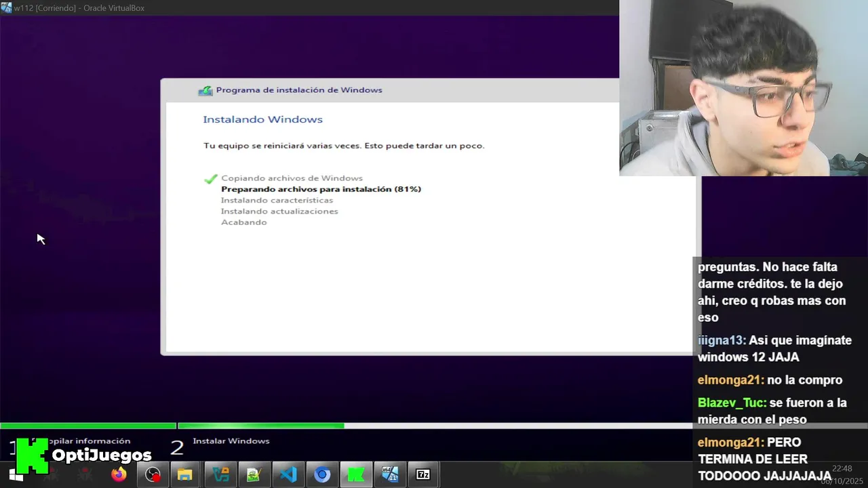Click the step 2 Instalar Windows progress bar

point(434,426)
